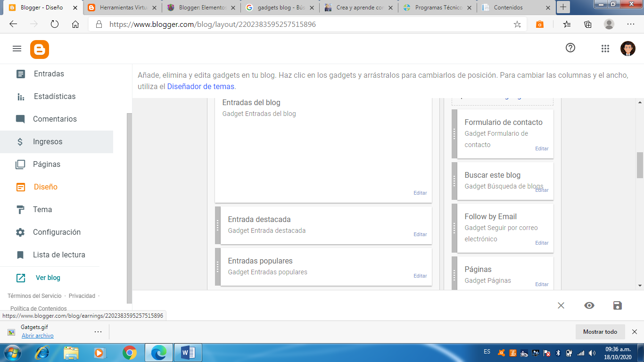Click the user profile avatar
Viewport: 644px width, 362px height.
[628, 48]
